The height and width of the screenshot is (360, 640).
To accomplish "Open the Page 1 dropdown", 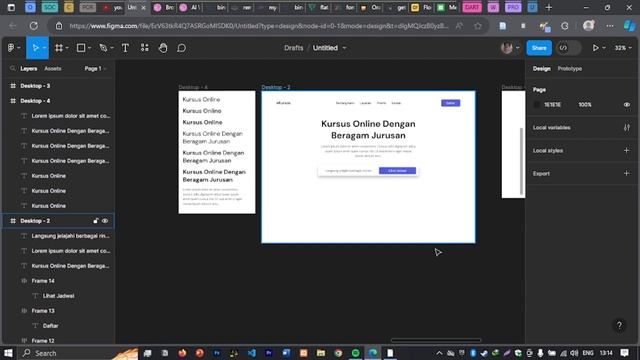I will (x=96, y=69).
